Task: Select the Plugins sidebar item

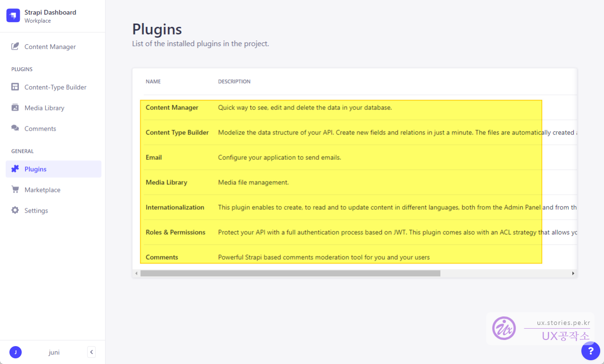Action: point(53,169)
